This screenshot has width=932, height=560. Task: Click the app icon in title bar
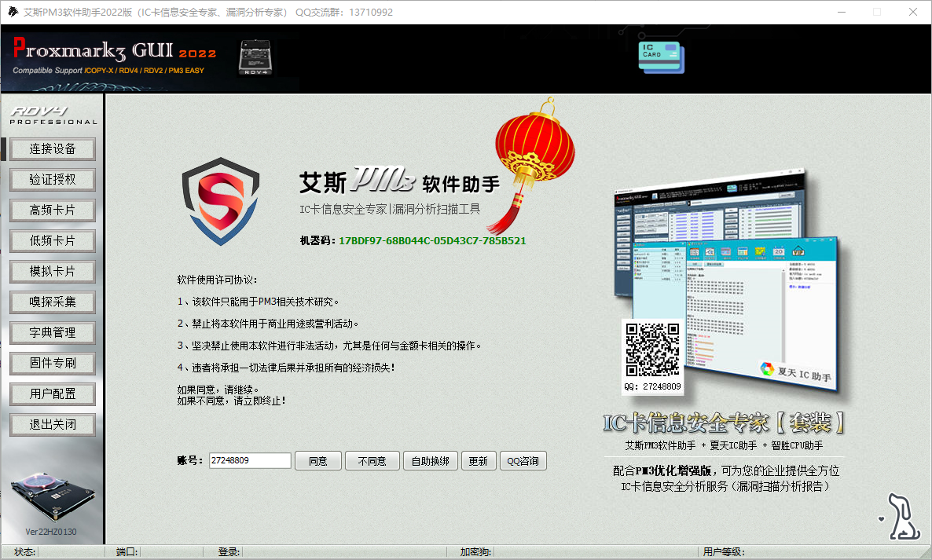coord(13,12)
